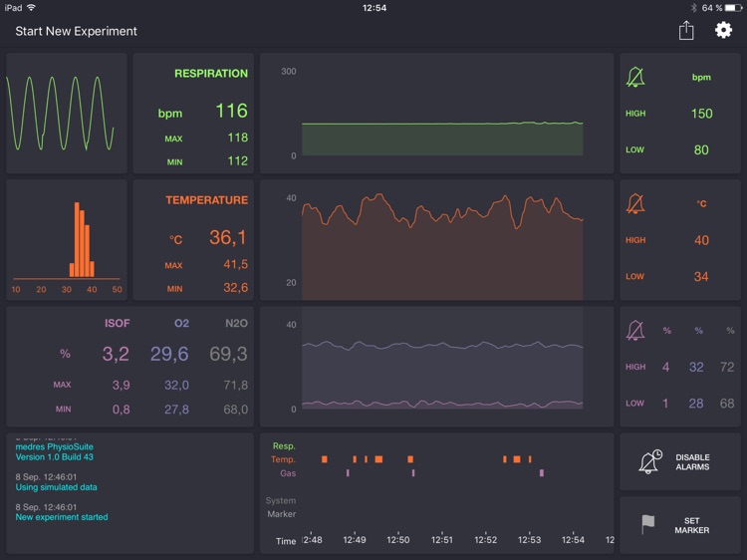The height and width of the screenshot is (560, 747).
Task: Click log entry 'New experiment started'
Action: tap(62, 517)
